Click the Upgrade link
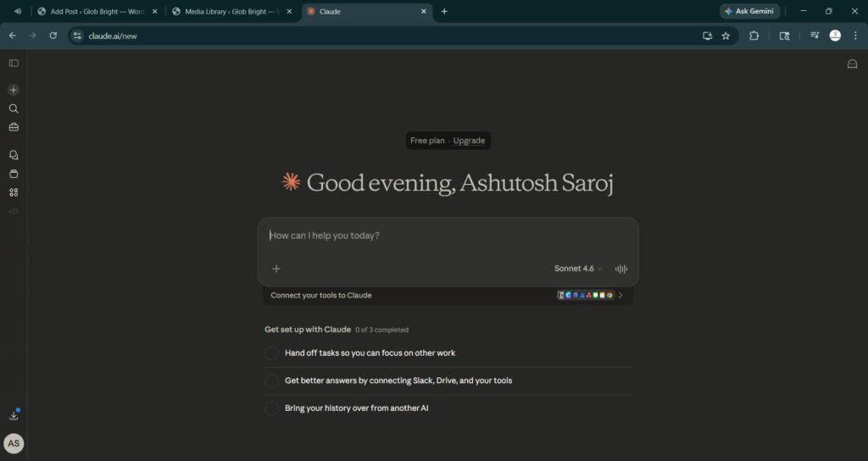Screen dimensions: 868x461 pyautogui.click(x=469, y=141)
